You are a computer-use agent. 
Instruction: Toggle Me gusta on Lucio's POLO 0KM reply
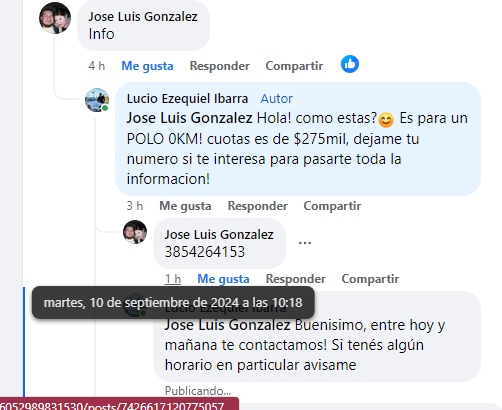(185, 206)
